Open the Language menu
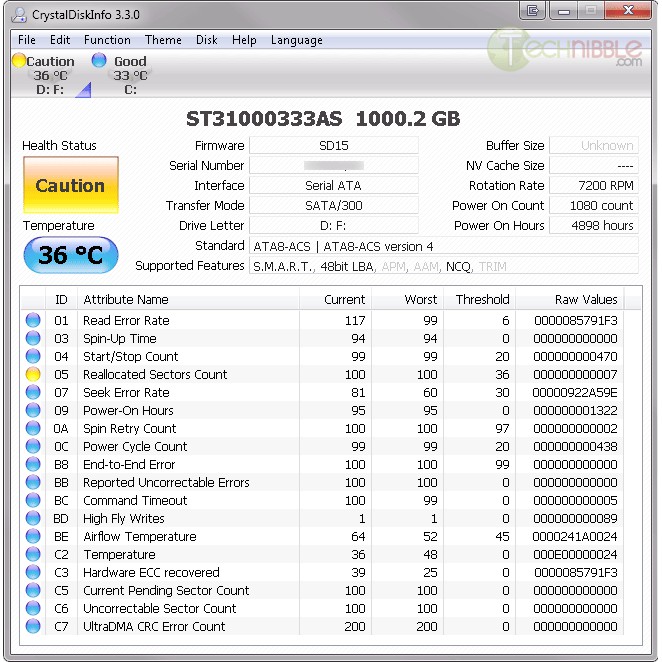This screenshot has width=662, height=662. pos(296,40)
